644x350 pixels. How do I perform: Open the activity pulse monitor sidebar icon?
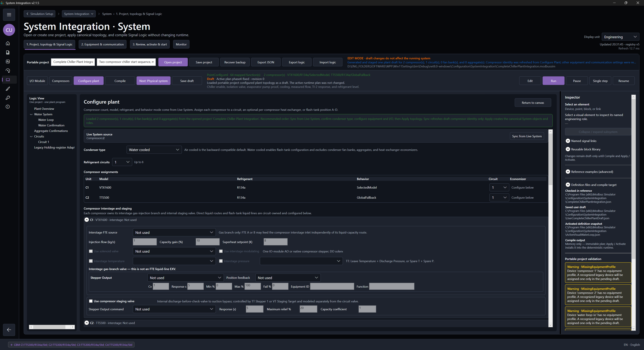pos(8,62)
